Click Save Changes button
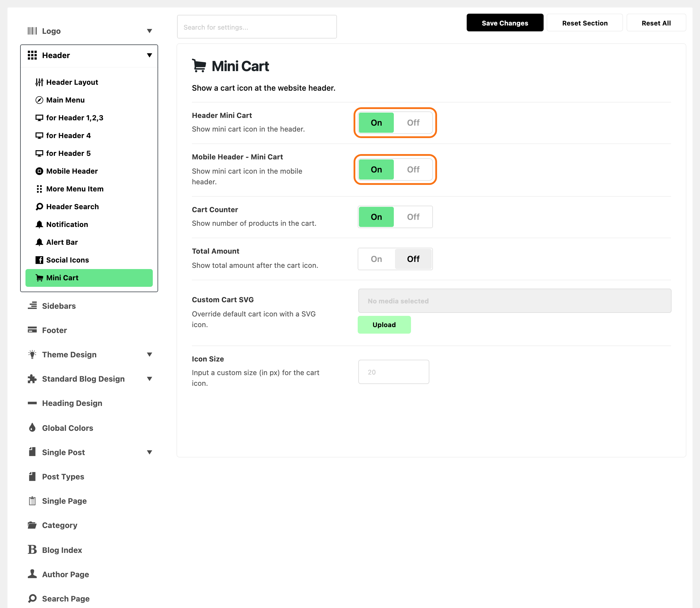The height and width of the screenshot is (608, 700). tap(505, 23)
